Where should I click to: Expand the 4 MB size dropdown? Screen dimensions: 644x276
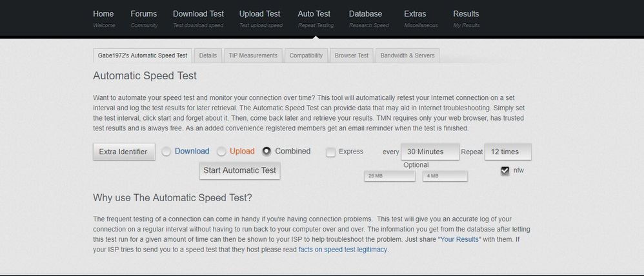tap(445, 175)
